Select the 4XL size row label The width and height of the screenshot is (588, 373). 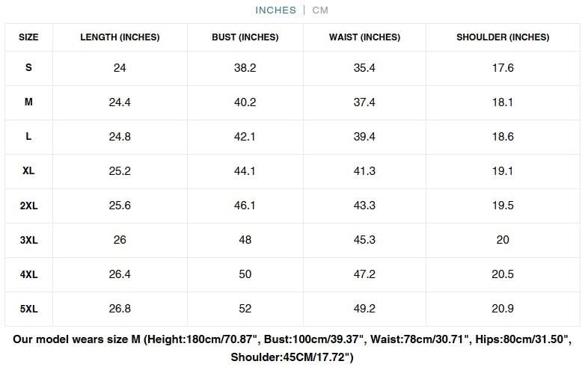point(28,274)
